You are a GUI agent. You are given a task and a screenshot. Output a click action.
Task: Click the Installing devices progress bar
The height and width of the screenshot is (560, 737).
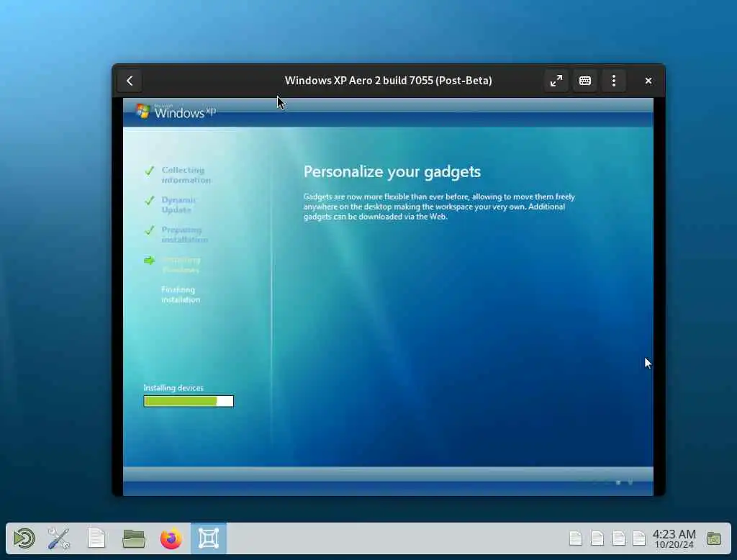tap(189, 401)
